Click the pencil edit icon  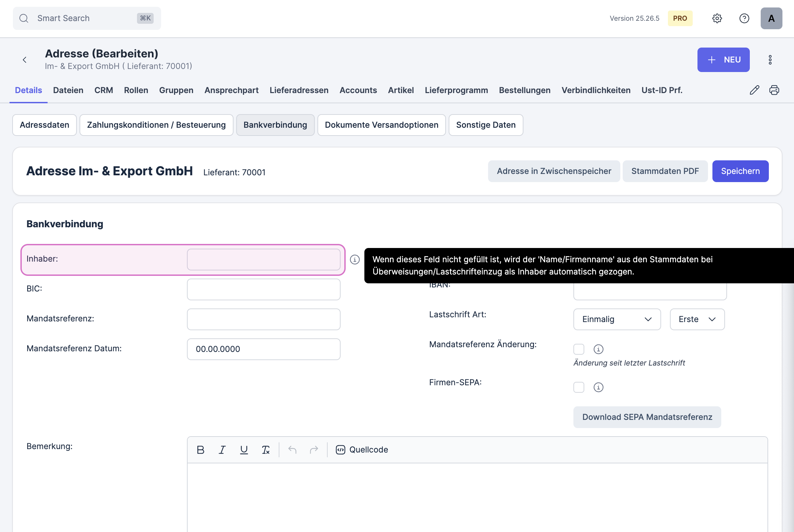click(754, 90)
